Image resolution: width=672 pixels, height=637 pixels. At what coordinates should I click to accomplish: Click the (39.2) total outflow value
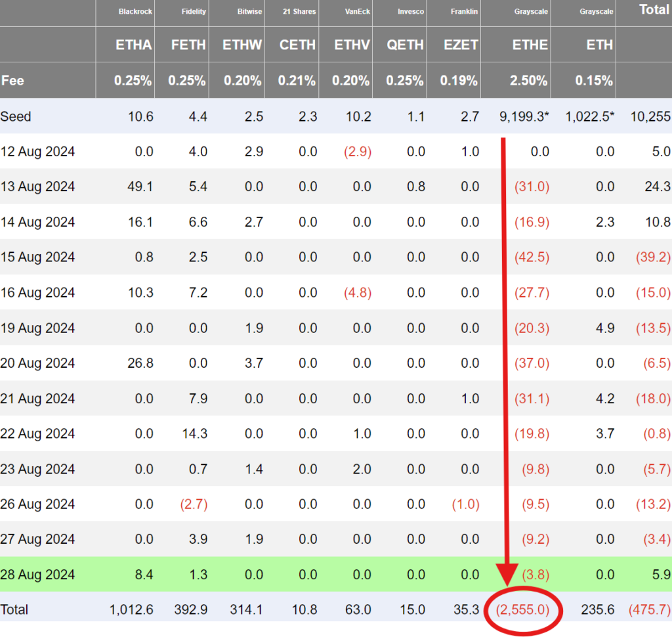(x=653, y=257)
